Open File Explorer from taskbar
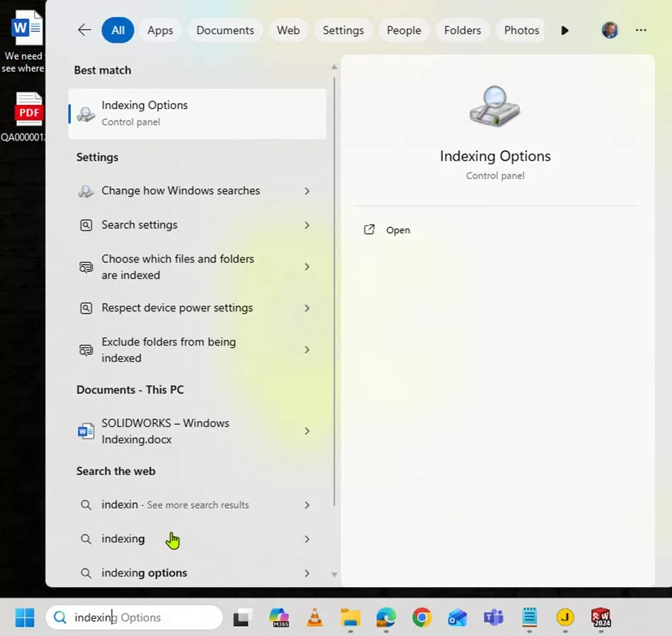Image resolution: width=672 pixels, height=636 pixels. [x=350, y=617]
